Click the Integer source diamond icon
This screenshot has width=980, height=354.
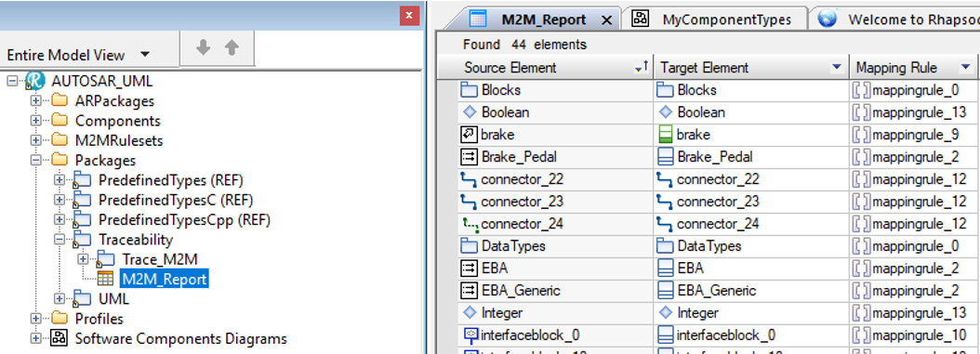click(470, 312)
